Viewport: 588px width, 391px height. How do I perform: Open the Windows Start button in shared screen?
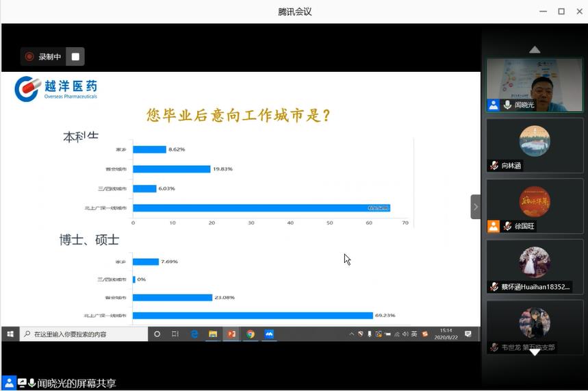click(x=10, y=334)
